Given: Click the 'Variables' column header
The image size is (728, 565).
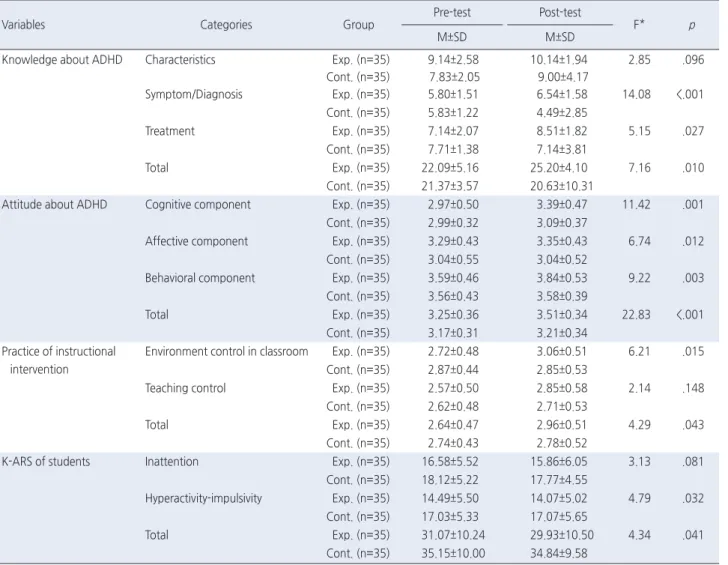Looking at the screenshot, I should coord(23,25).
